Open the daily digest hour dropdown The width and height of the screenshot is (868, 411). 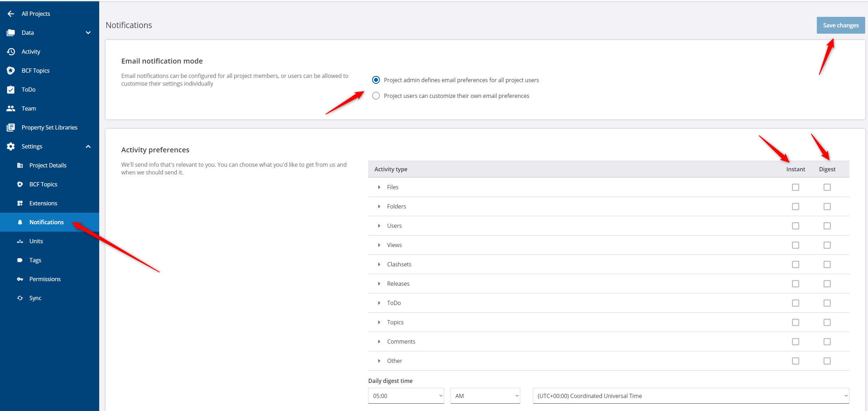(406, 396)
